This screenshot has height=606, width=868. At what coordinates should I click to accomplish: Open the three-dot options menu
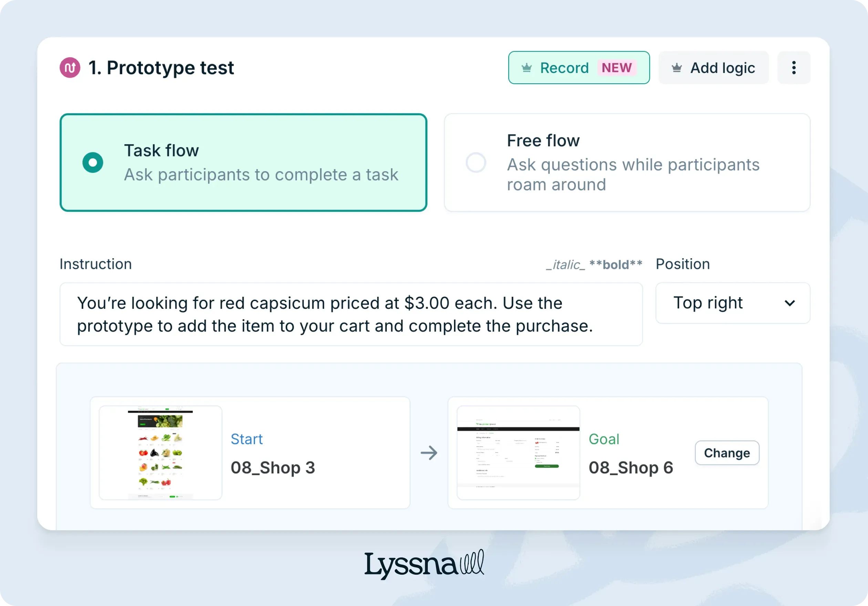(x=793, y=67)
